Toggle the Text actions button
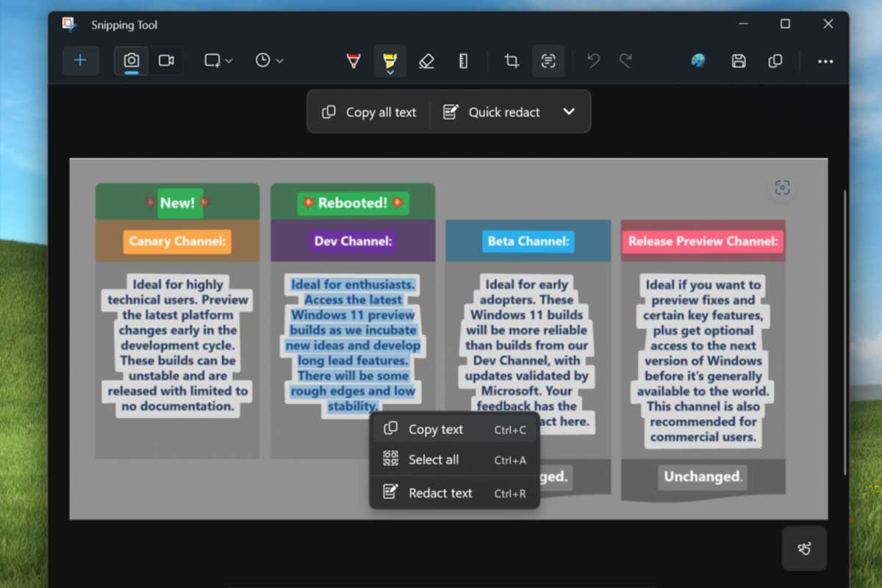 [x=548, y=61]
